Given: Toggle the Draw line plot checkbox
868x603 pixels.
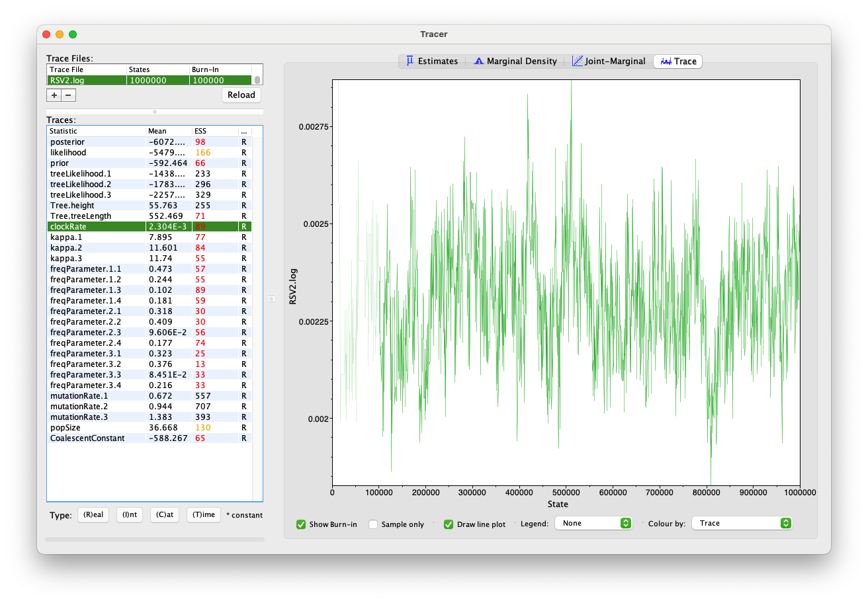Looking at the screenshot, I should 449,524.
